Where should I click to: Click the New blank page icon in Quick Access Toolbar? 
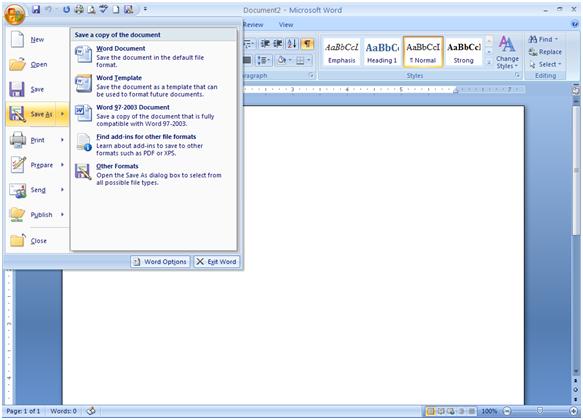tap(116, 10)
